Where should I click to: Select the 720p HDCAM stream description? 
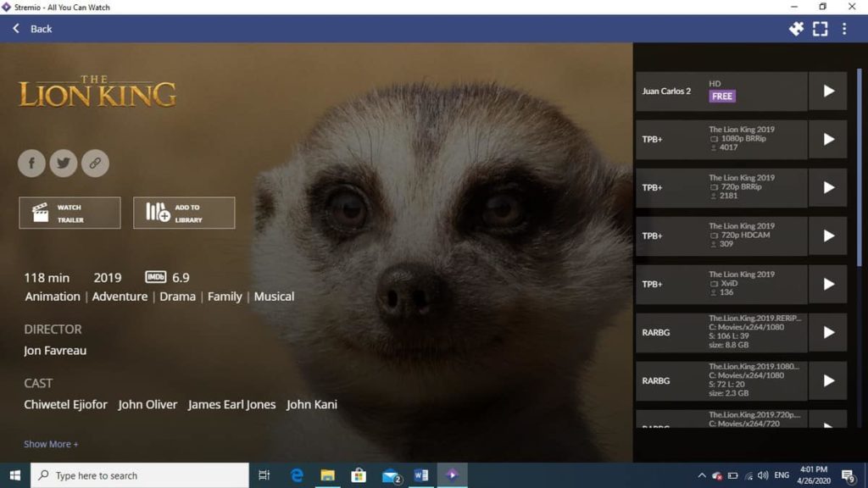pos(742,236)
